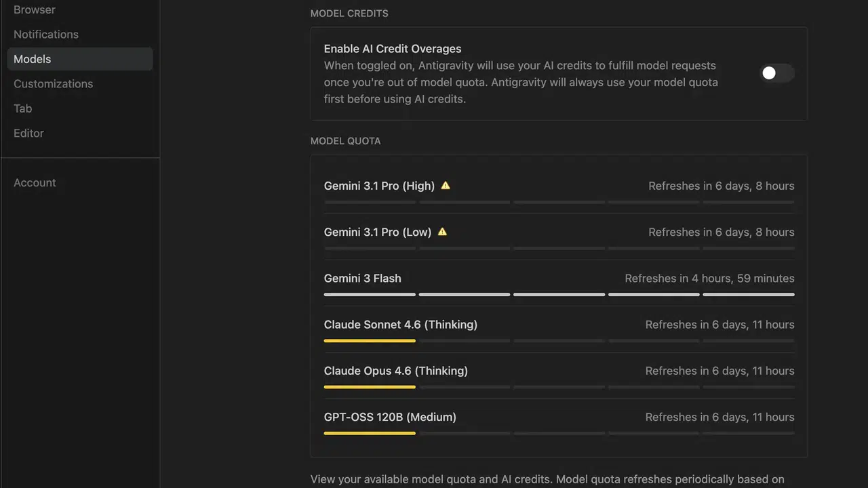
Task: Click the warning icon beside Gemini 3.1 Pro (High)
Action: tap(446, 185)
